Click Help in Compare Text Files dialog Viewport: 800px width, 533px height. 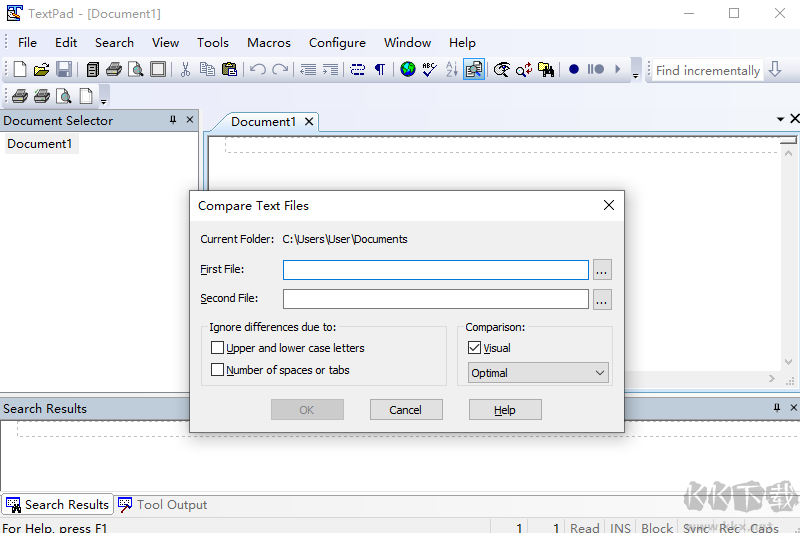505,410
